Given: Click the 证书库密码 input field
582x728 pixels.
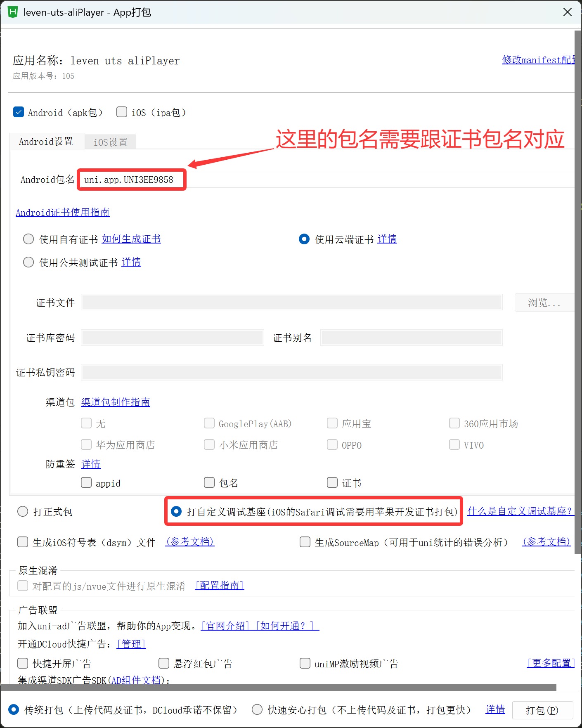Looking at the screenshot, I should click(173, 338).
